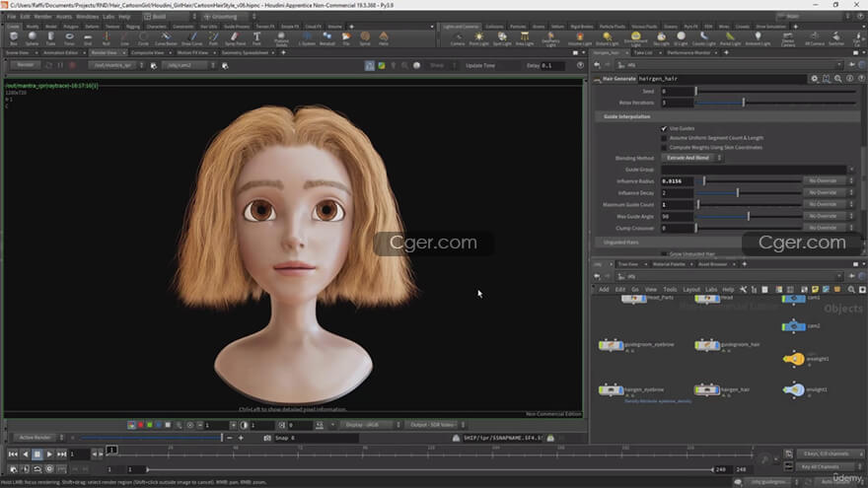Image resolution: width=868 pixels, height=488 pixels.
Task: Click the Max Guide Angle slider
Action: 747,216
